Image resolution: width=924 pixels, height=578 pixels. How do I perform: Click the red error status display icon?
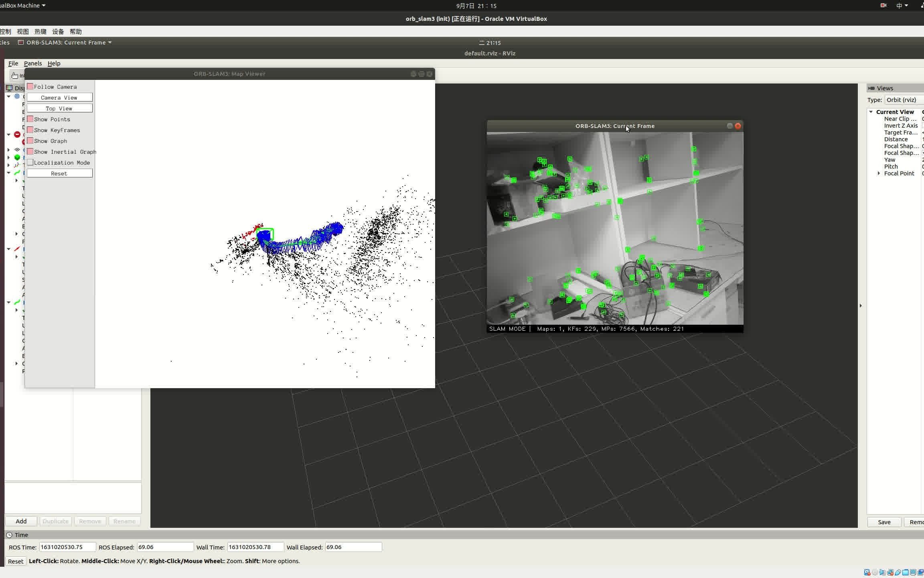pos(17,134)
